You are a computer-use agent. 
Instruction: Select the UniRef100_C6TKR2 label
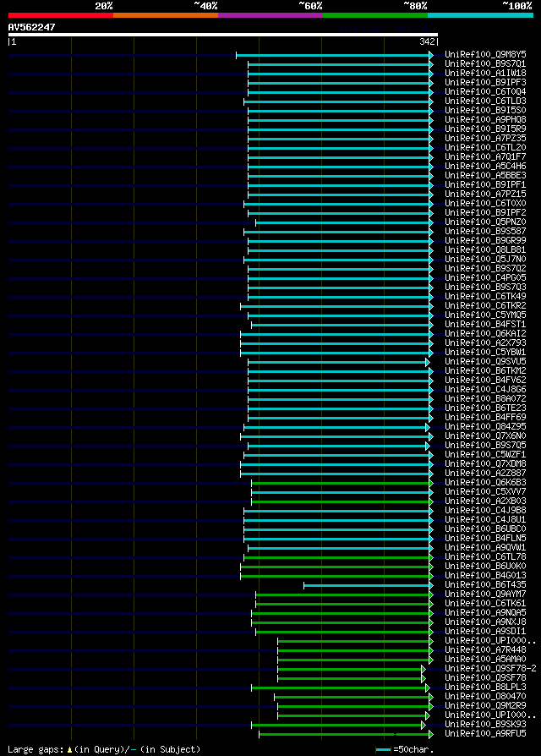[485, 305]
